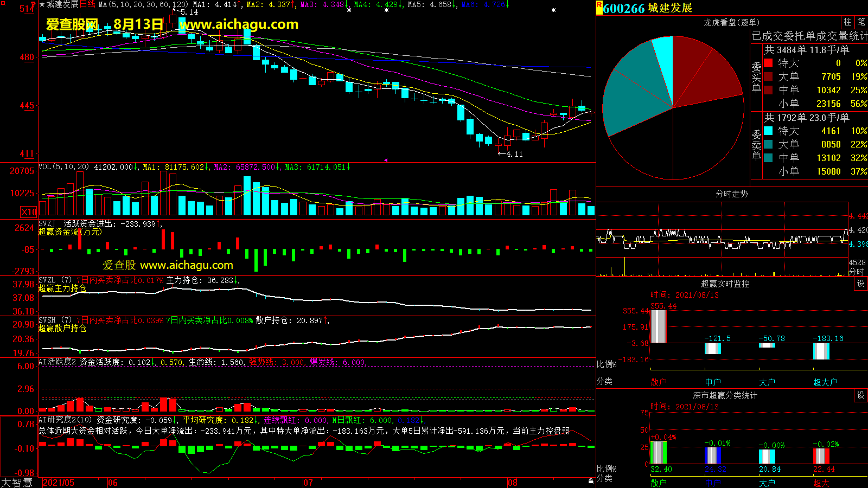Click the red square icon at top-left corner
Screen dimensions: 868x488
3,4
